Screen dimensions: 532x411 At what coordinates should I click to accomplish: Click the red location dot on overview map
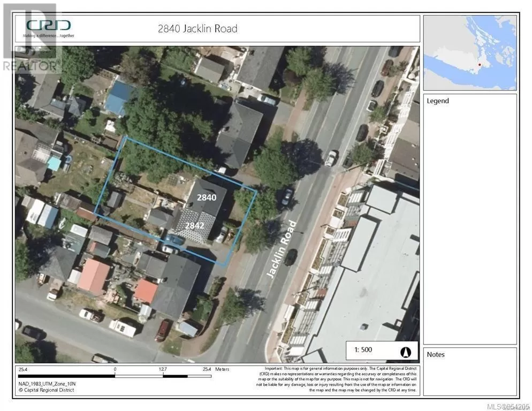[480, 65]
